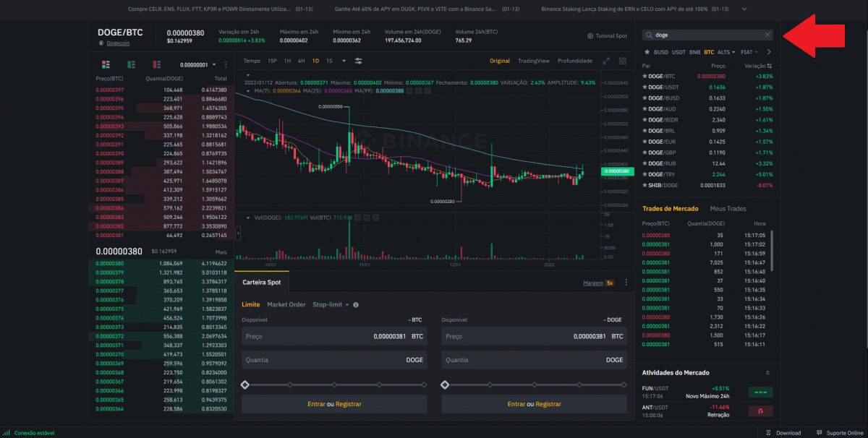Favorite the SHIB/DOGE pair

pyautogui.click(x=644, y=186)
